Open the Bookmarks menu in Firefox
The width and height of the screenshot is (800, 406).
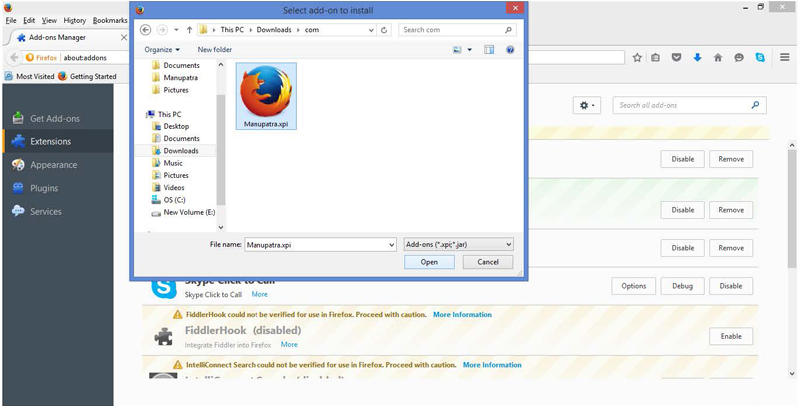pyautogui.click(x=110, y=20)
